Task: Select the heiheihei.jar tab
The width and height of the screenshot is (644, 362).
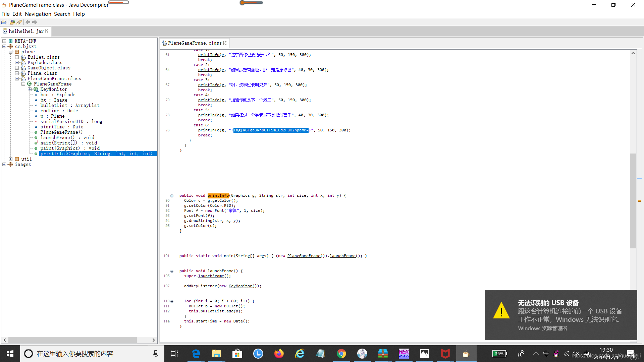Action: (x=26, y=31)
